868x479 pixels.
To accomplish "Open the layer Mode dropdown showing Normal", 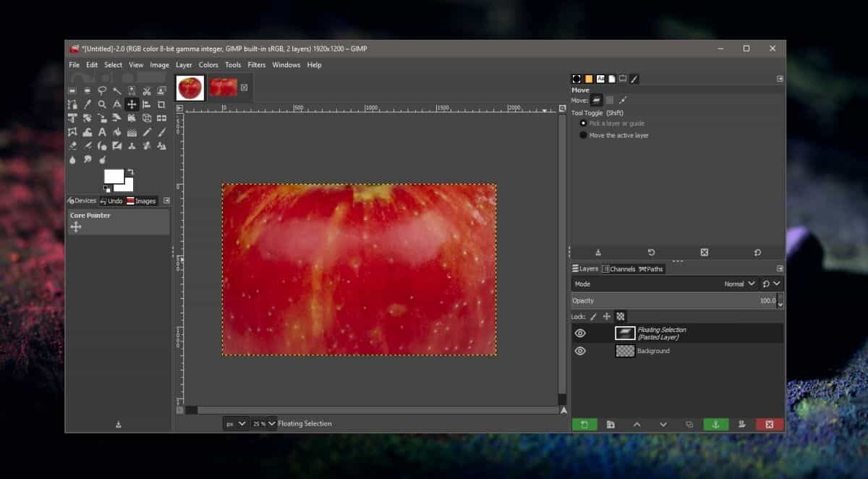I will (740, 284).
